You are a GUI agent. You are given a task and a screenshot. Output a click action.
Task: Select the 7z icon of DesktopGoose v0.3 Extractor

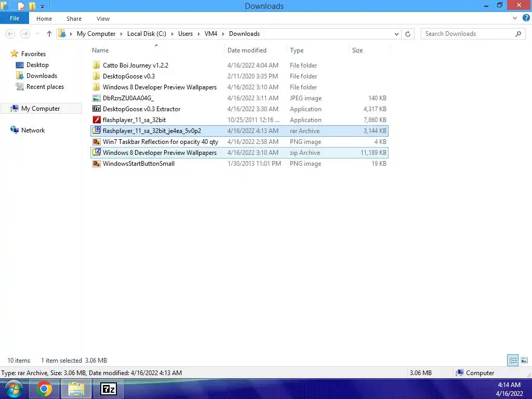point(96,109)
